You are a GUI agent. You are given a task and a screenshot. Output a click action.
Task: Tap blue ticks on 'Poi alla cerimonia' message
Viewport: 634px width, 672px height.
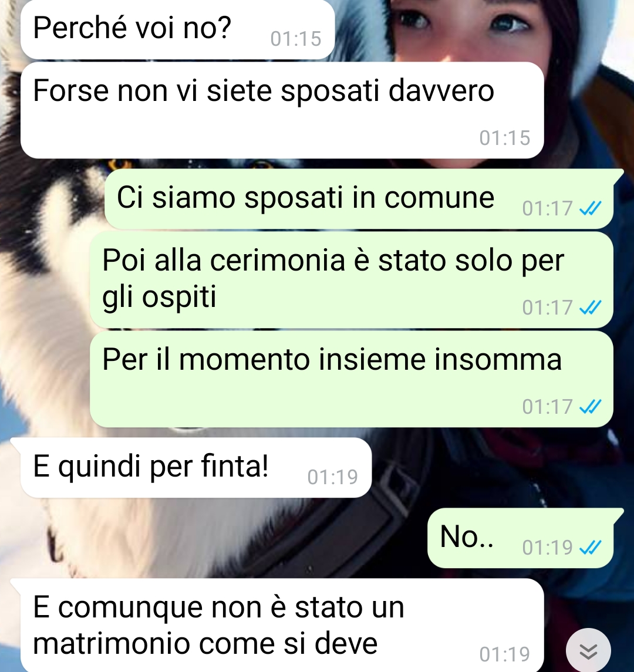(x=591, y=308)
